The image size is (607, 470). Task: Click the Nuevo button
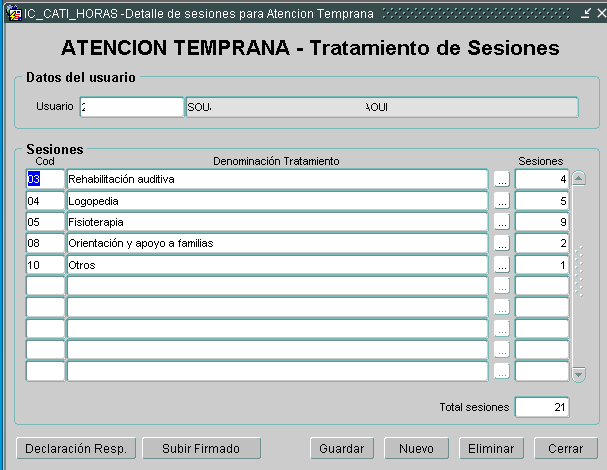click(416, 449)
